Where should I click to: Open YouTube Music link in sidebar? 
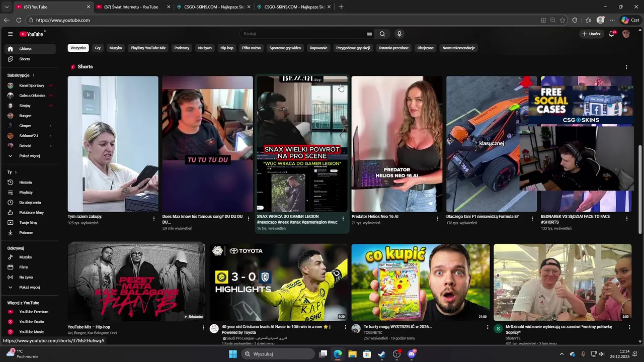pos(31,332)
